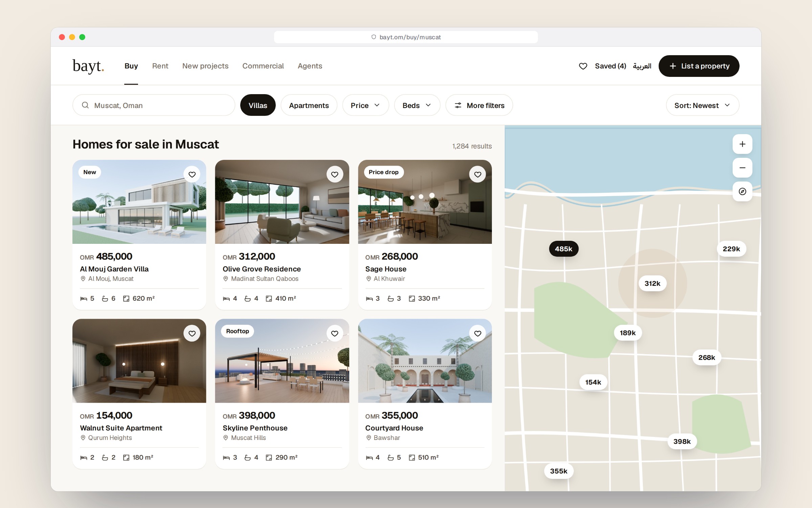The height and width of the screenshot is (508, 812).
Task: Favorite Olive Grove Residence using heart
Action: [335, 174]
